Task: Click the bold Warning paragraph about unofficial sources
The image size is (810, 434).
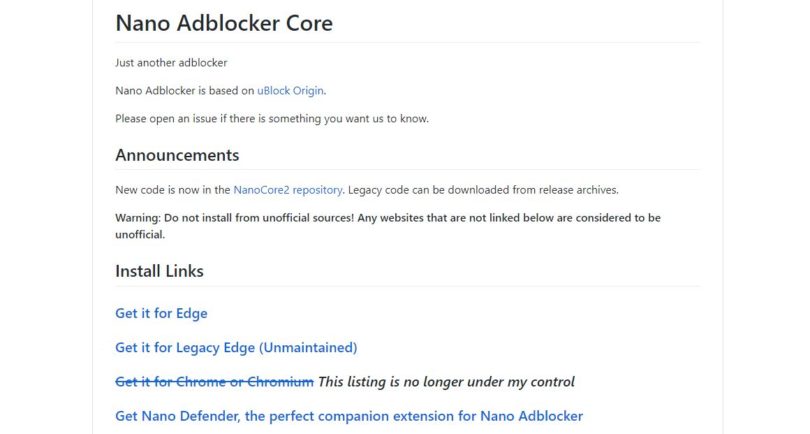Action: [x=388, y=226]
